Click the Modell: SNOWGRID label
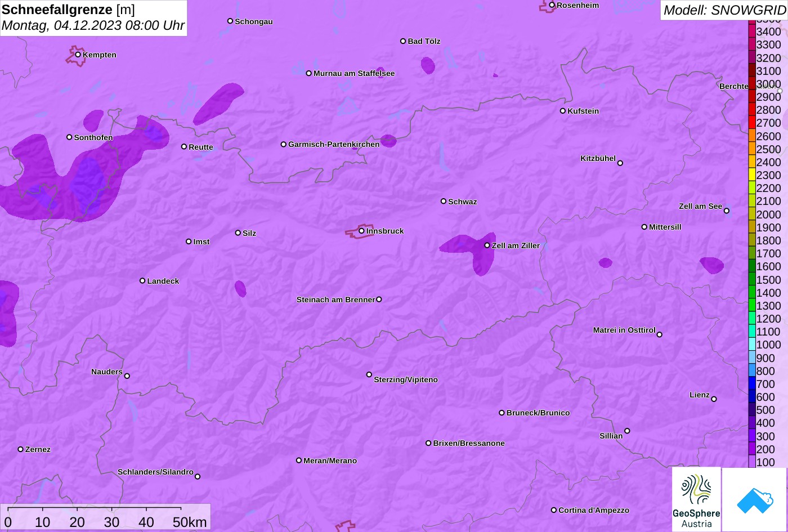 pyautogui.click(x=724, y=10)
